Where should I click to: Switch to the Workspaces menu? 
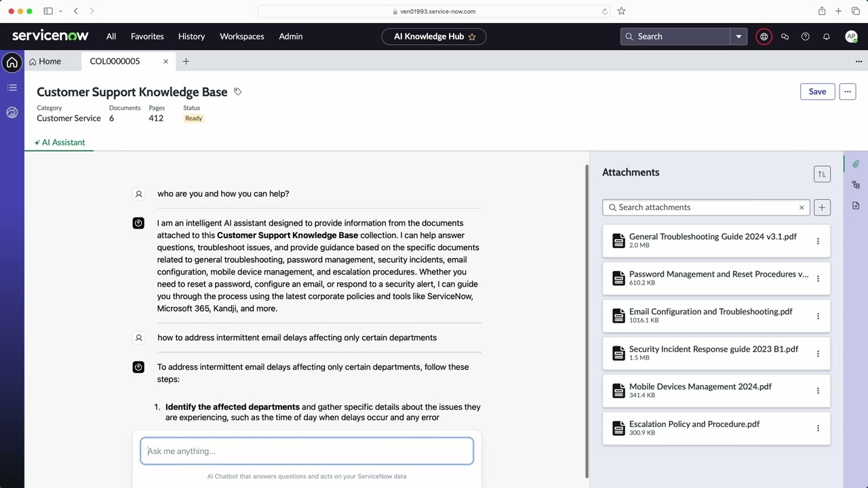click(x=241, y=37)
